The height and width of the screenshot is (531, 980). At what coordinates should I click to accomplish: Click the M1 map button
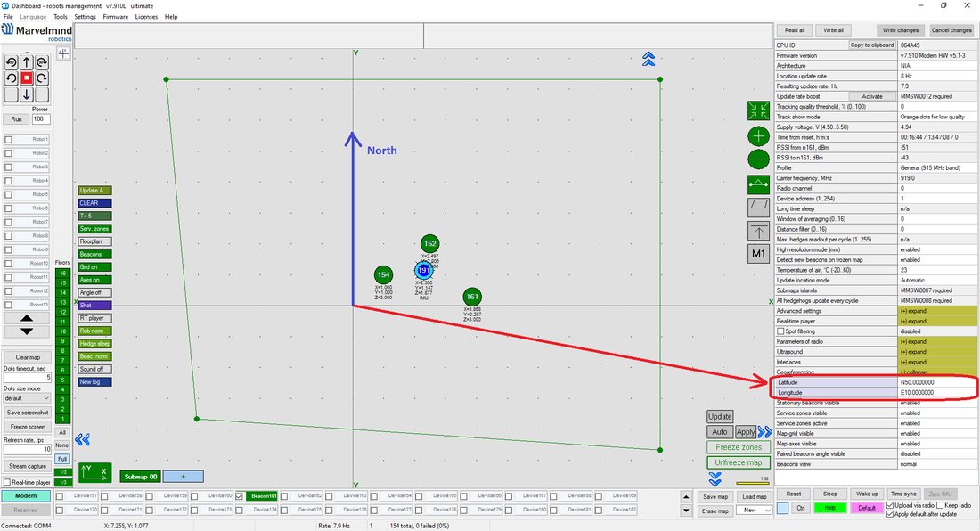click(x=758, y=254)
